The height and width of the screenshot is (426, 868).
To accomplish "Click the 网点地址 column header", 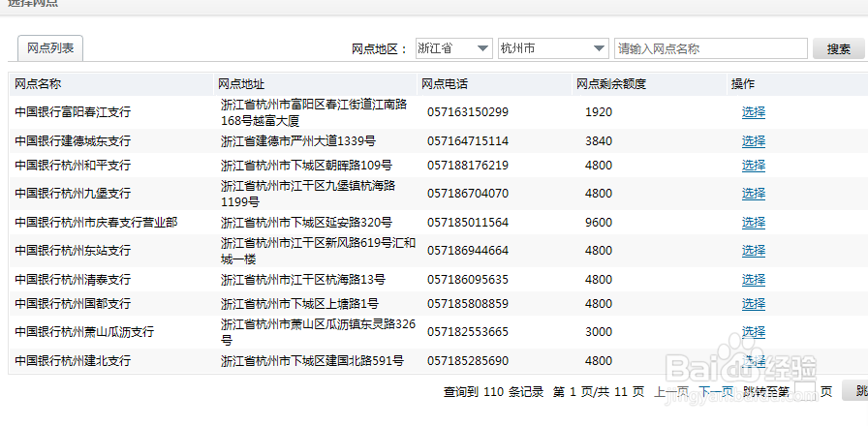I will tap(241, 84).
